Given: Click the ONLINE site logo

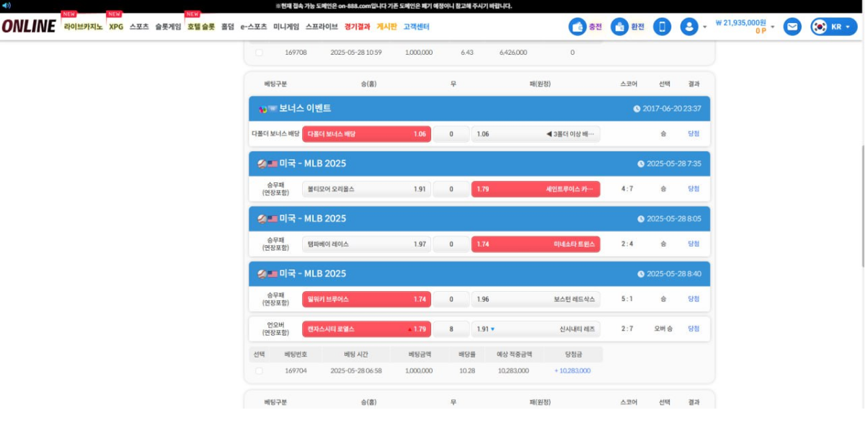Looking at the screenshot, I should point(29,27).
